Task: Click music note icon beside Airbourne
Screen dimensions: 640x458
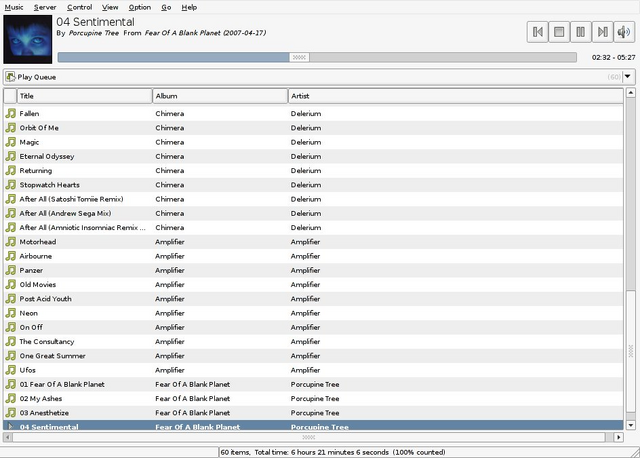Action: coord(11,256)
